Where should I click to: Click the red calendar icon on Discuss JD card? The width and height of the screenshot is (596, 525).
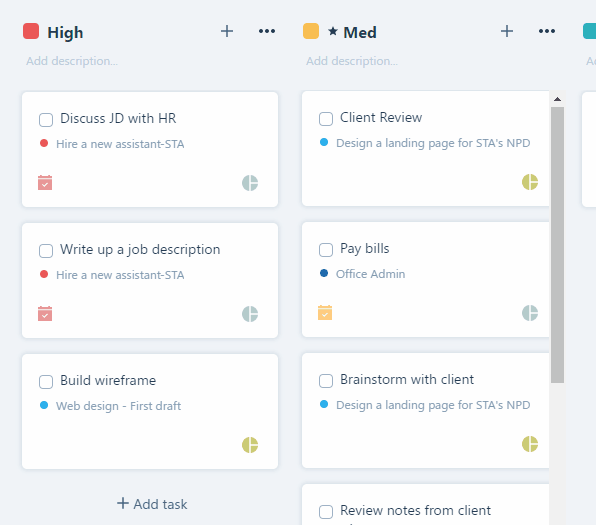click(x=45, y=182)
